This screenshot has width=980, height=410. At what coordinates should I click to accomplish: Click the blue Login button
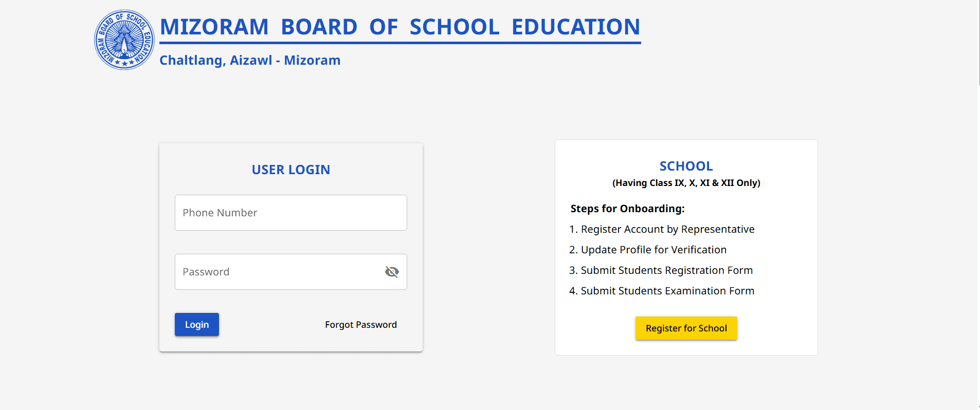coord(197,325)
